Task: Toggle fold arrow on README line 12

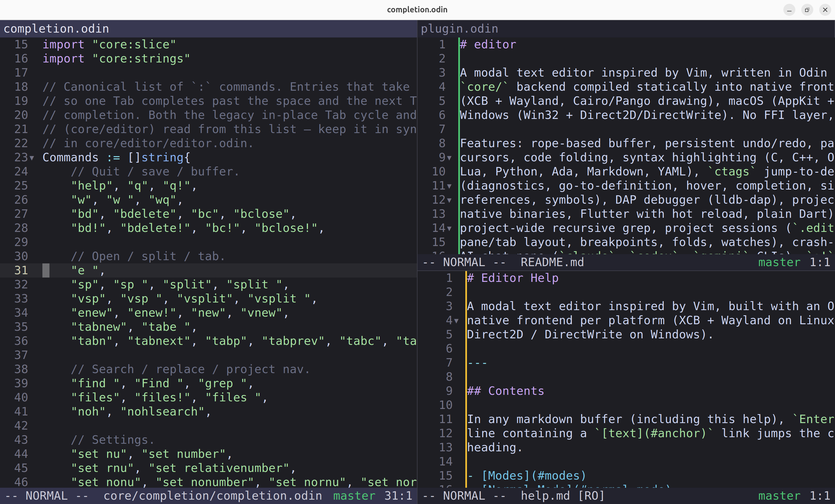Action: (x=449, y=200)
